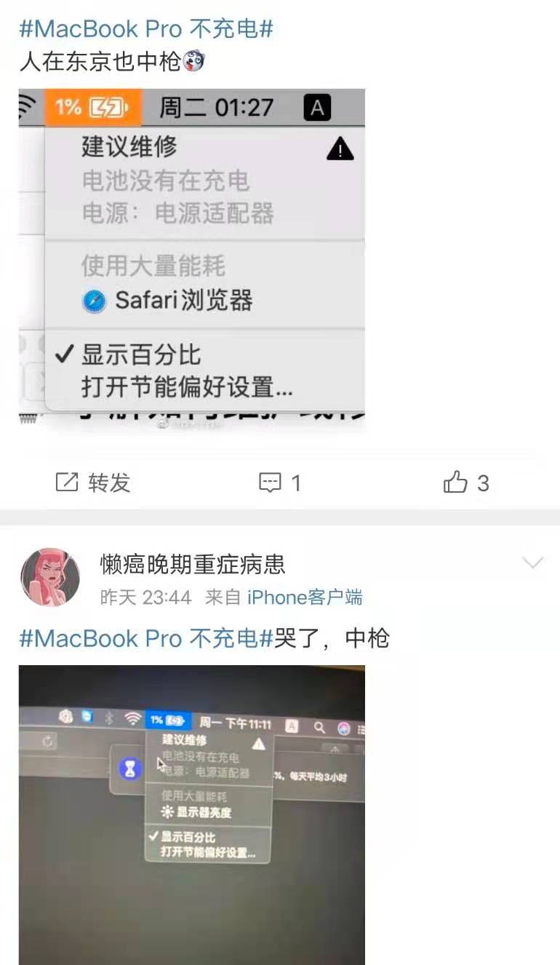View the first battery menu screenshot
Screen dimensions: 560x965
(x=192, y=261)
